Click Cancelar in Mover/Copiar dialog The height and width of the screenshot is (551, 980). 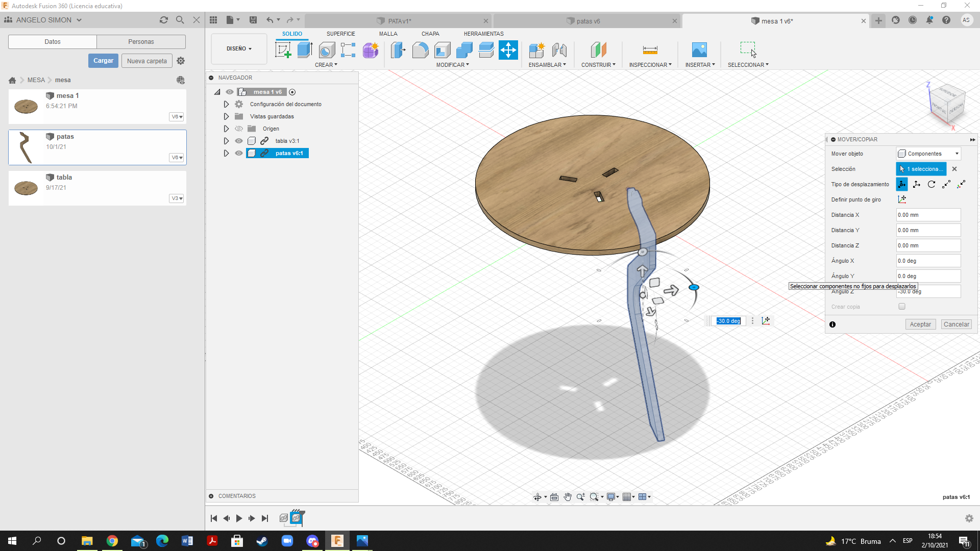(956, 324)
